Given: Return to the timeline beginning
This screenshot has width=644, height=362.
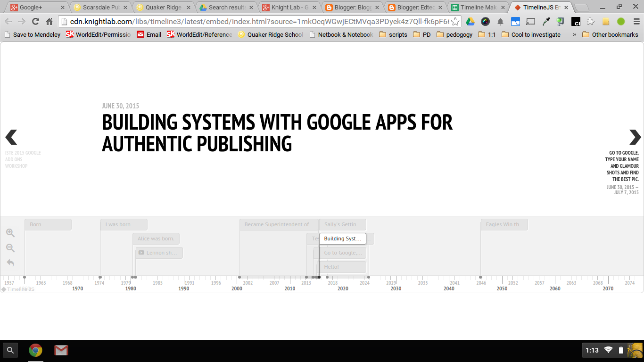Looking at the screenshot, I should point(10,263).
